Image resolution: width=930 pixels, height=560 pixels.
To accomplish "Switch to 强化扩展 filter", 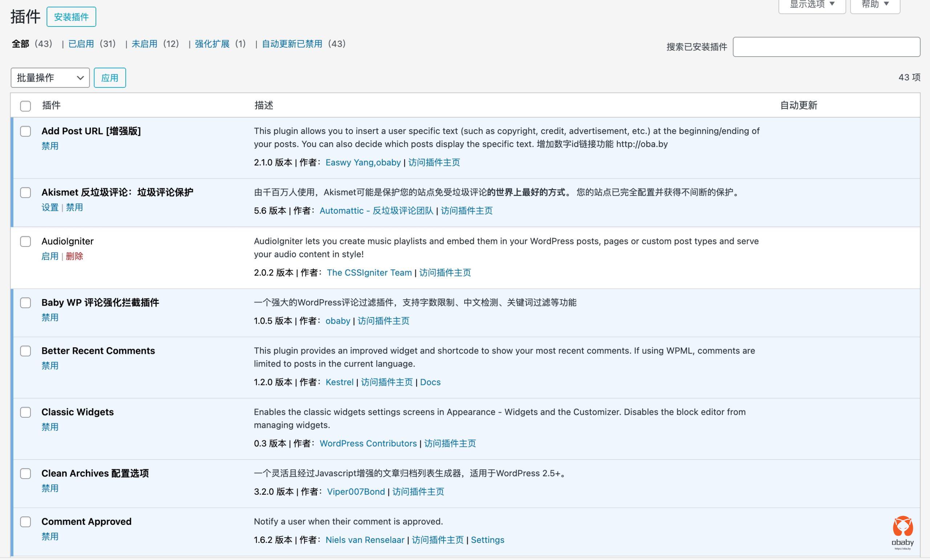I will point(212,44).
